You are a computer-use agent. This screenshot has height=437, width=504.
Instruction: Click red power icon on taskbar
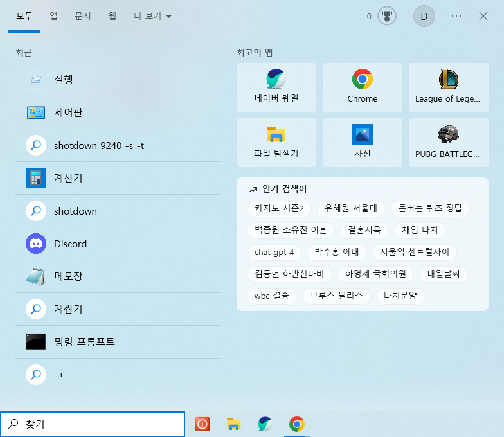[x=203, y=424]
